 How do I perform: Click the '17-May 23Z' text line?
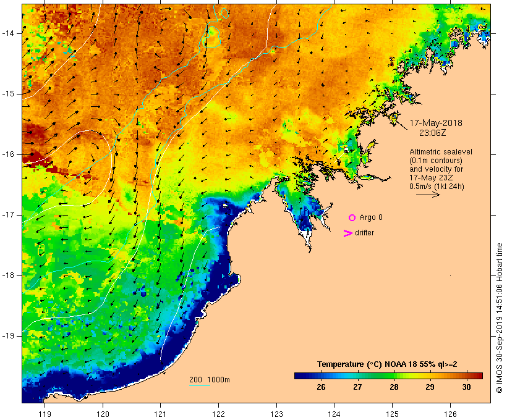[431, 178]
